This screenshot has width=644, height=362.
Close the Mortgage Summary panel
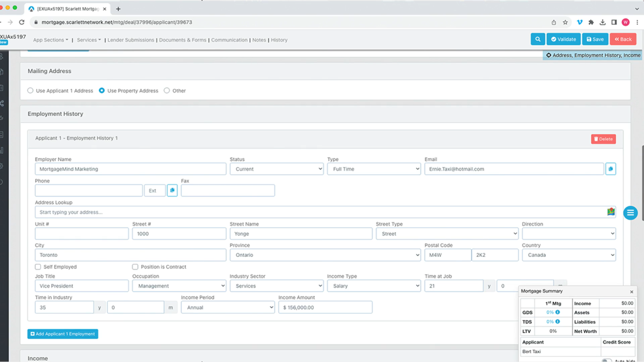coord(632,292)
